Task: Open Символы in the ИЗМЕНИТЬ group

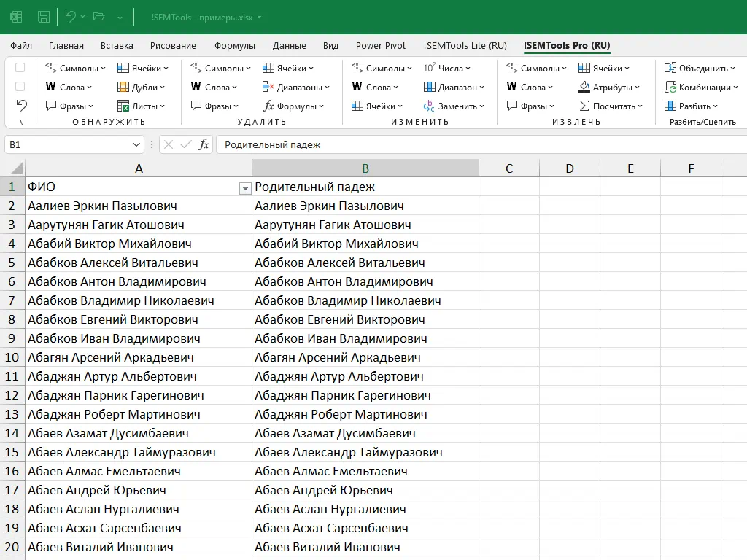Action: [x=382, y=68]
